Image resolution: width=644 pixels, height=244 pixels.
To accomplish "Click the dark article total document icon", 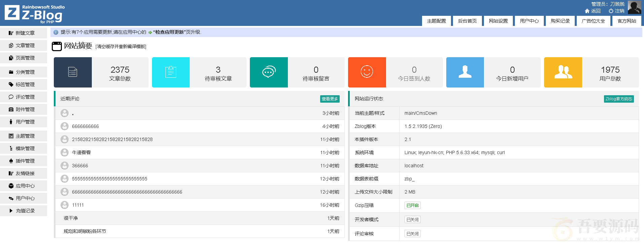I will click(x=73, y=72).
